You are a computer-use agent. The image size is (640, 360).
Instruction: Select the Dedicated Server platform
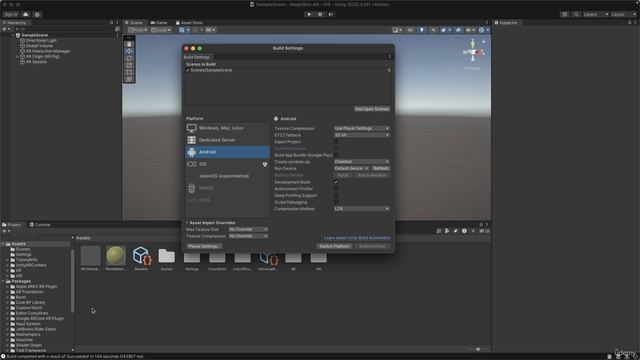(227, 140)
